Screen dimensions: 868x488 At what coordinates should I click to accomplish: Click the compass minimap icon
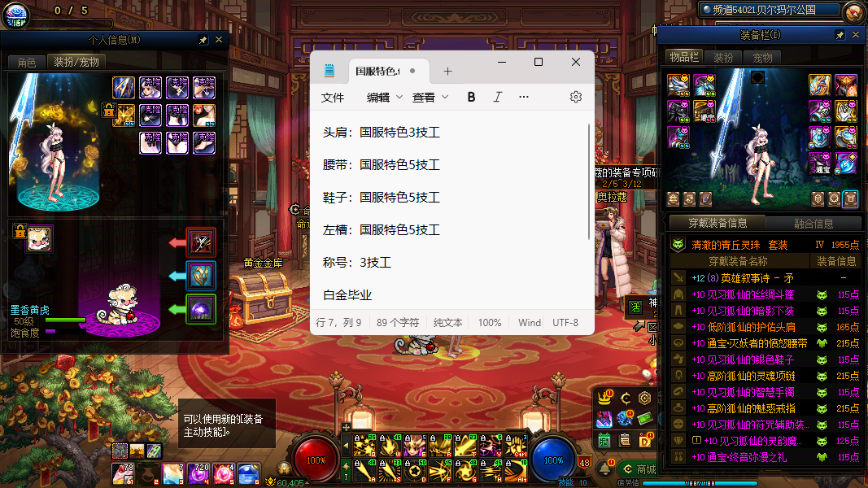853,11
